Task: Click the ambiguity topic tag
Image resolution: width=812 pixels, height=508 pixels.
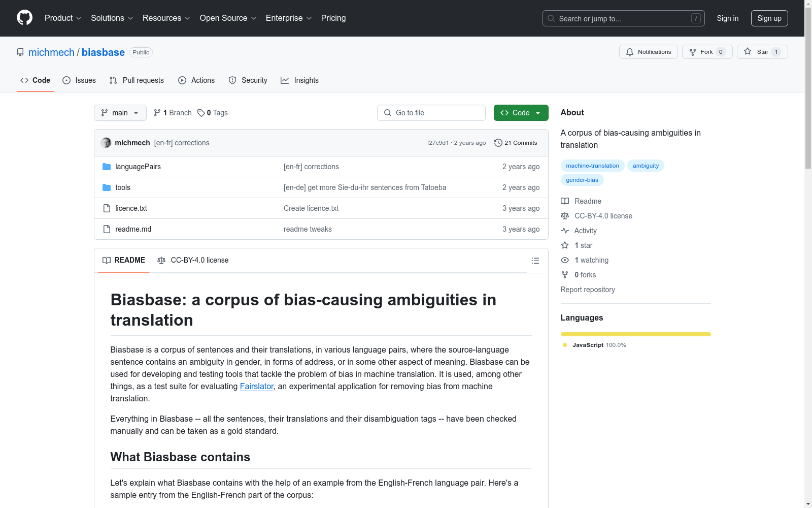Action: point(646,166)
